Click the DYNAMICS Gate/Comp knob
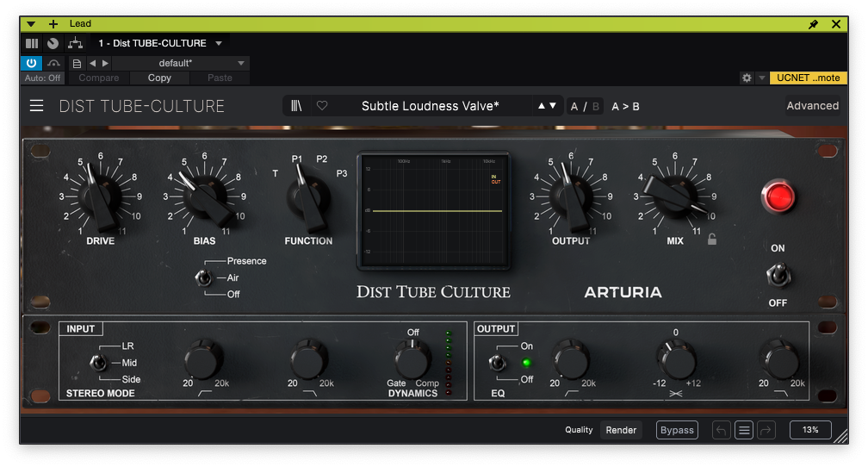868x467 pixels. click(x=412, y=359)
